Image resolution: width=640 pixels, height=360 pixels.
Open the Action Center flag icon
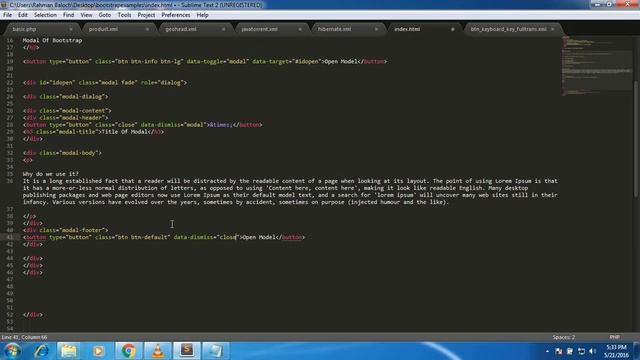(x=558, y=351)
